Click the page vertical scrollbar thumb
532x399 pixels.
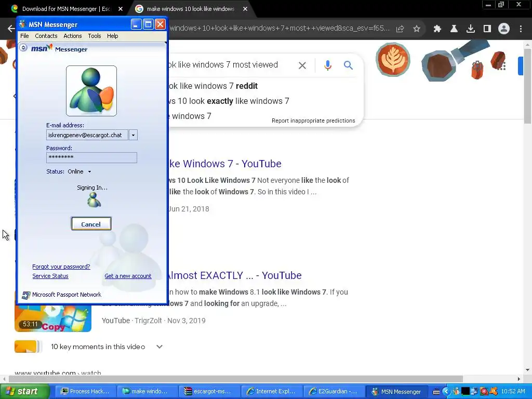coord(528,86)
